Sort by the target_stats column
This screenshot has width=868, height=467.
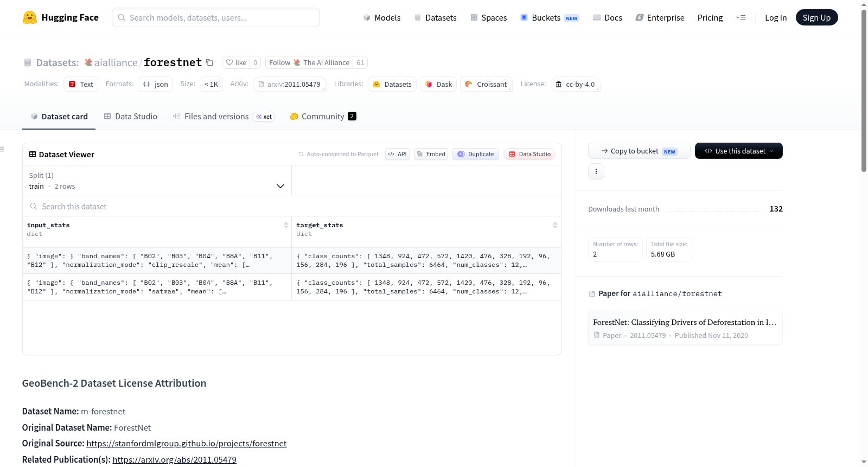pos(555,225)
